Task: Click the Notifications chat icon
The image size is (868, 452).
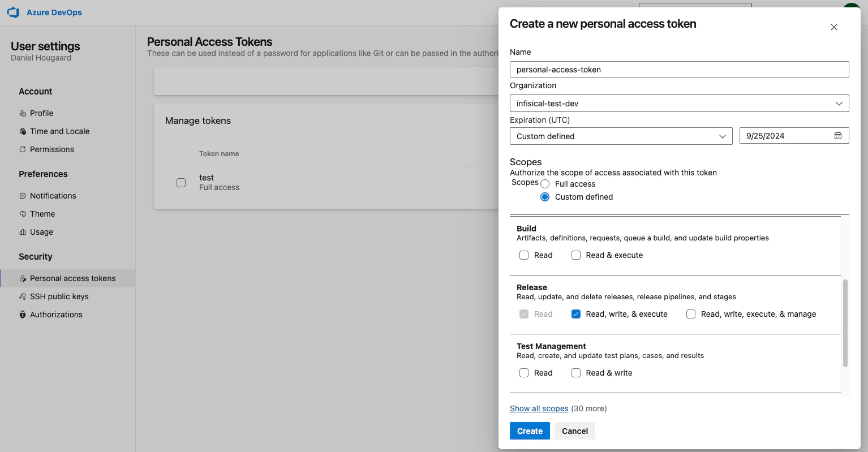Action: pyautogui.click(x=23, y=196)
